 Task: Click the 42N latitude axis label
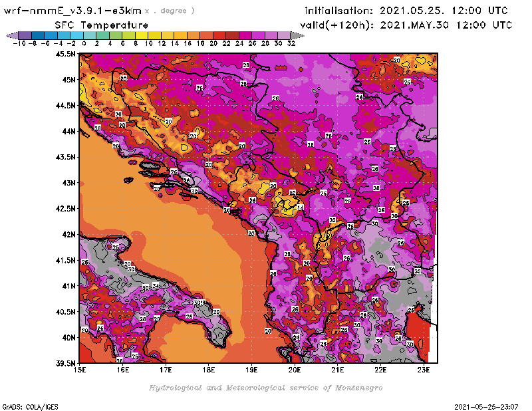66,234
